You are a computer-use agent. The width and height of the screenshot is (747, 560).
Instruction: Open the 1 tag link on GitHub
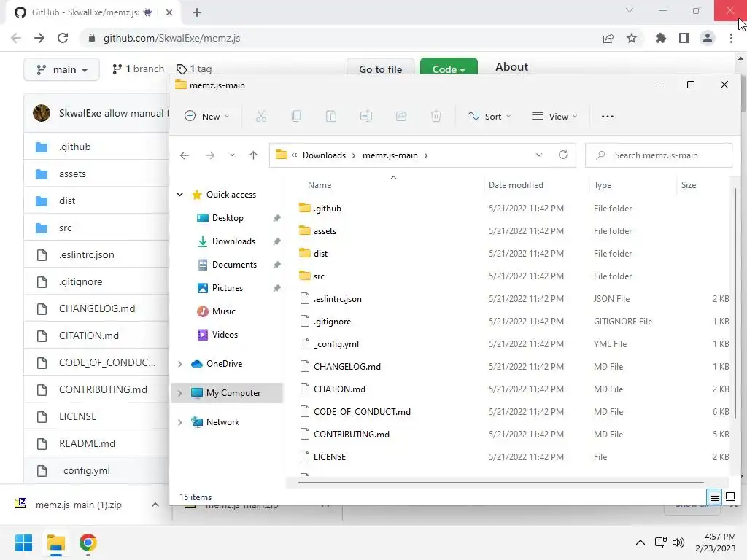194,69
